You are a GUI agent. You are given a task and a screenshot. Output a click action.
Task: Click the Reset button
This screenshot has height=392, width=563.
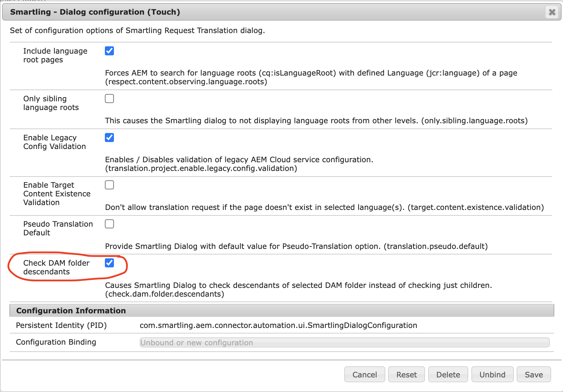pos(406,374)
